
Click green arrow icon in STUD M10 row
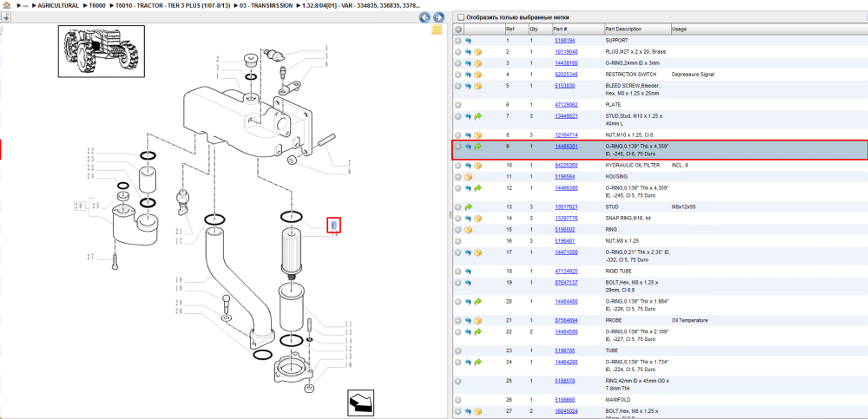(477, 116)
